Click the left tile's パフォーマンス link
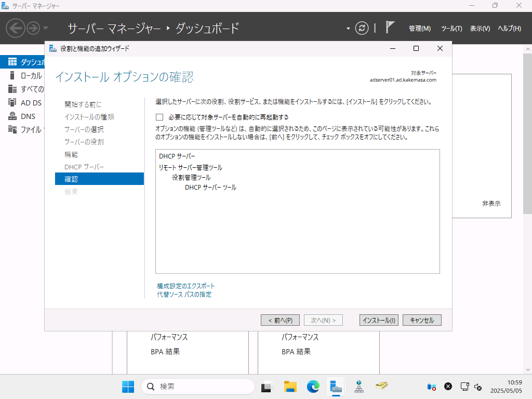 169,337
